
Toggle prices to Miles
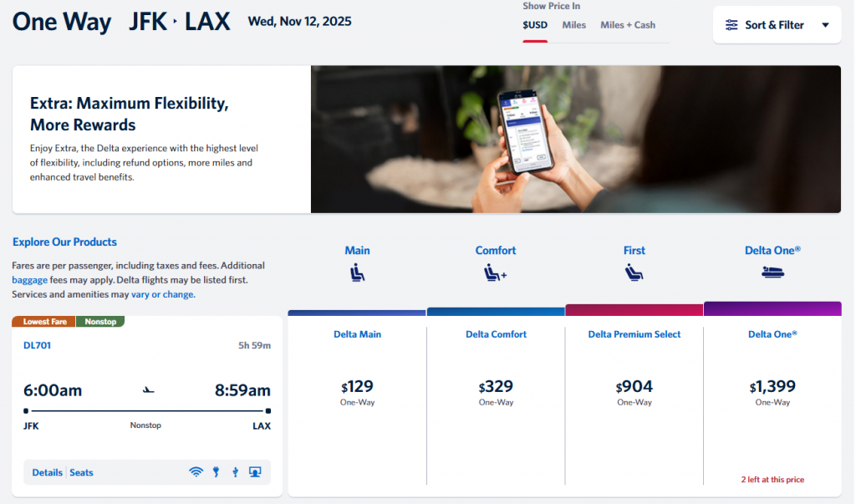click(x=573, y=25)
